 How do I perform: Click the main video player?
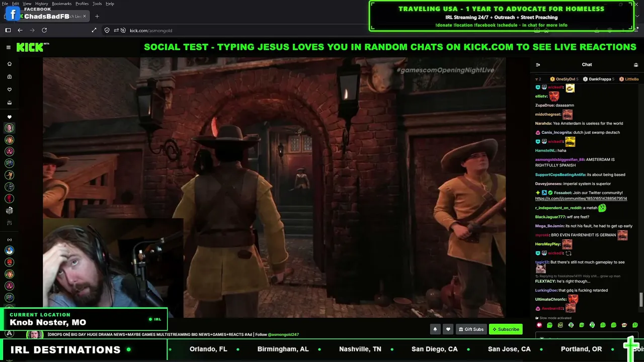pyautogui.click(x=274, y=187)
